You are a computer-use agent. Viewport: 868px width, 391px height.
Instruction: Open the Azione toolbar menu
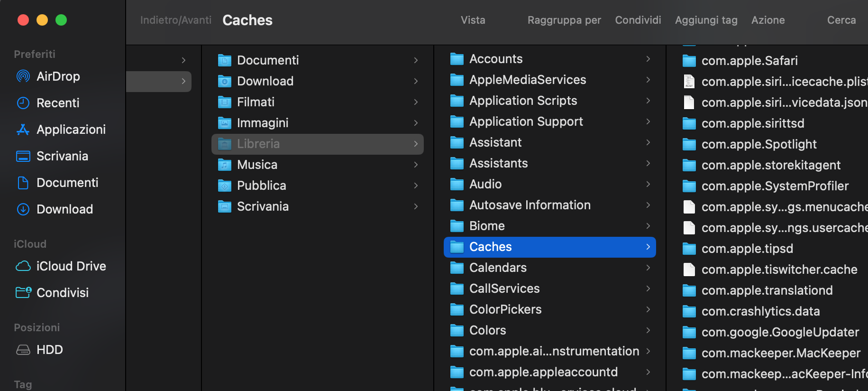[768, 20]
